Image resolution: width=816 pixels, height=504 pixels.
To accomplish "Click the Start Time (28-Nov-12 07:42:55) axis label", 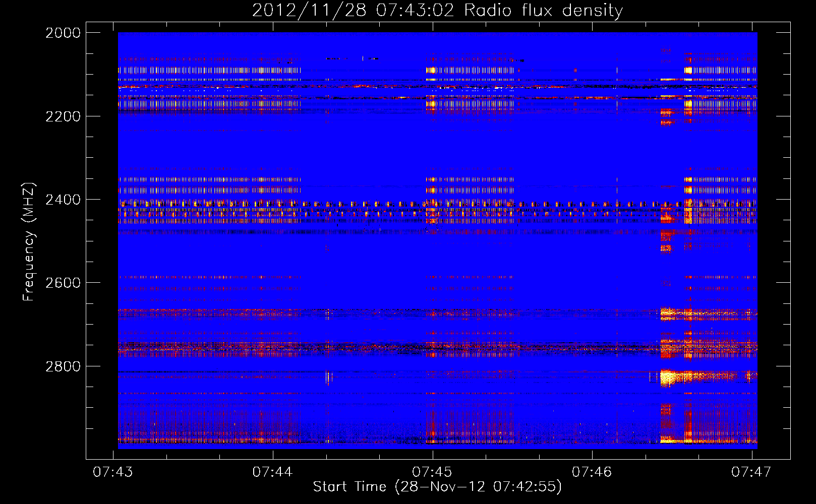I will pos(437,487).
